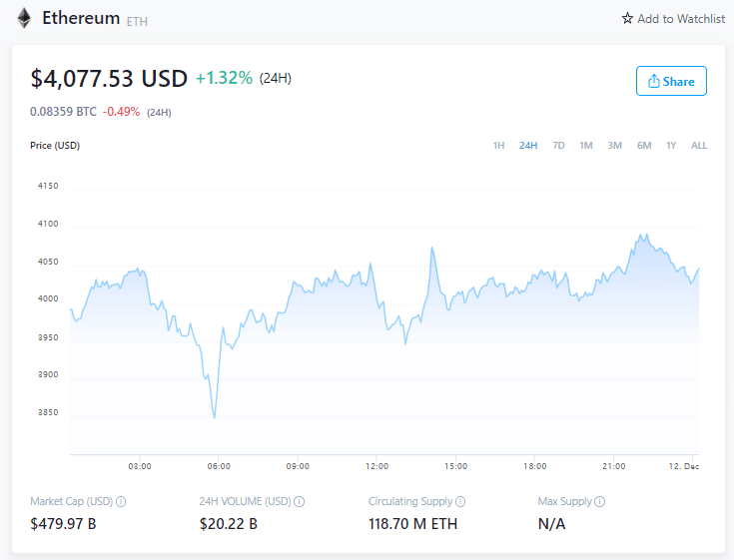Viewport: 734px width, 560px height.
Task: Click the -0.49% BTC change value
Action: (x=121, y=112)
